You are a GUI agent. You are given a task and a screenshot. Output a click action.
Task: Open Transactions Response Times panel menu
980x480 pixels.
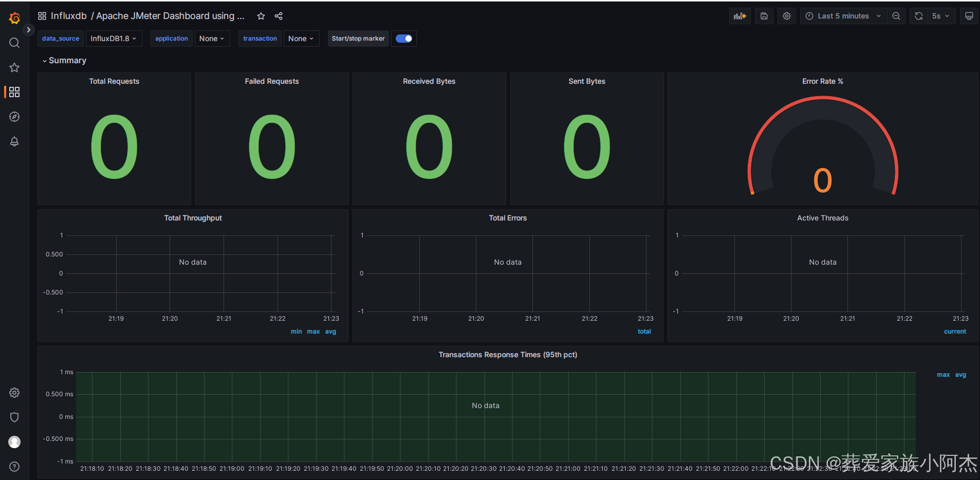click(x=508, y=355)
